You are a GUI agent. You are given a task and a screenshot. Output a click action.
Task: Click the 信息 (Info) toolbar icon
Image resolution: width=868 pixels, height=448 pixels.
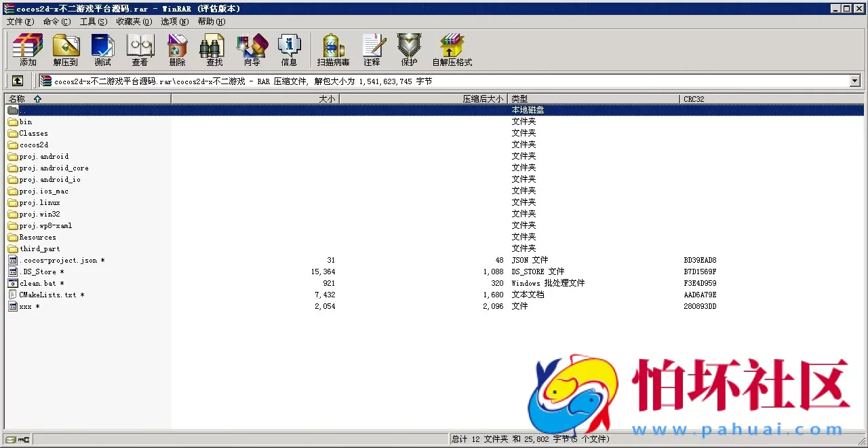pyautogui.click(x=289, y=50)
